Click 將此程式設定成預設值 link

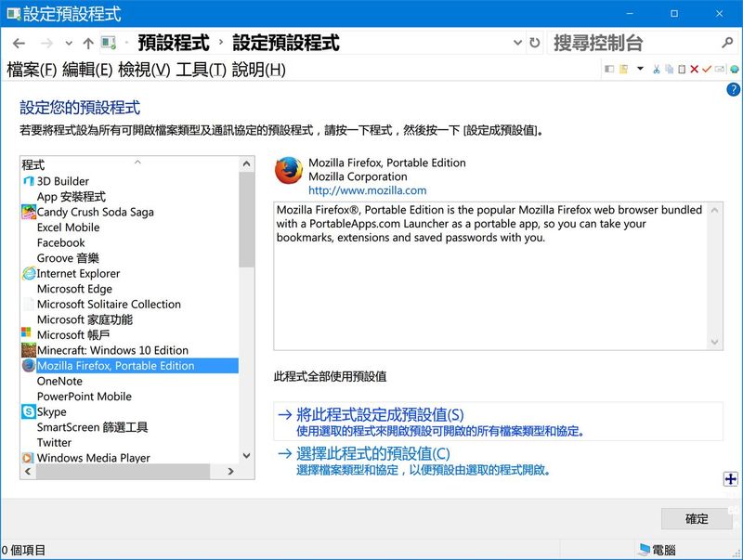point(379,414)
